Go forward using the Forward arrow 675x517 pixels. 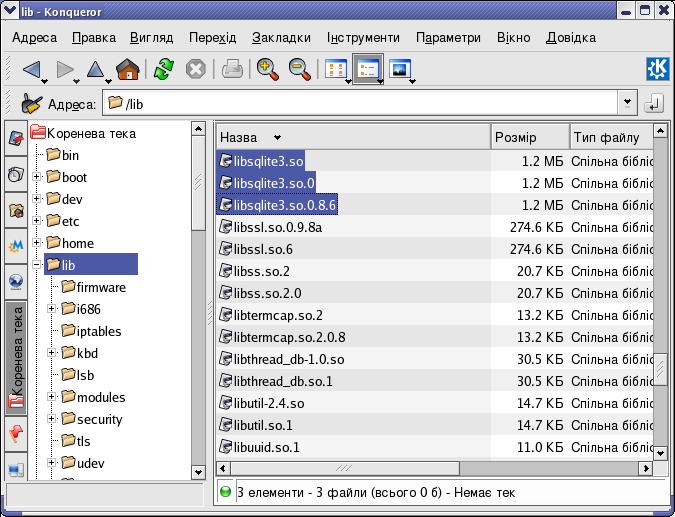coord(65,69)
